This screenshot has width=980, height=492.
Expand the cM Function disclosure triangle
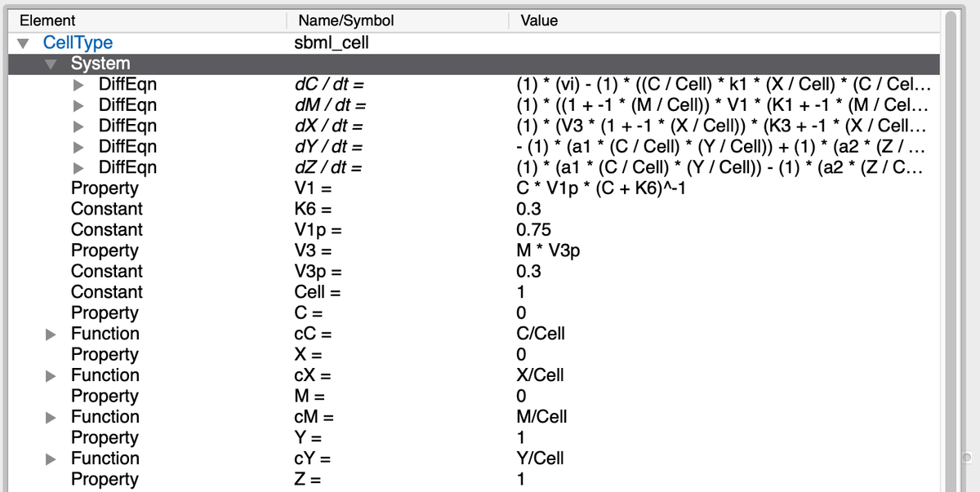click(52, 417)
